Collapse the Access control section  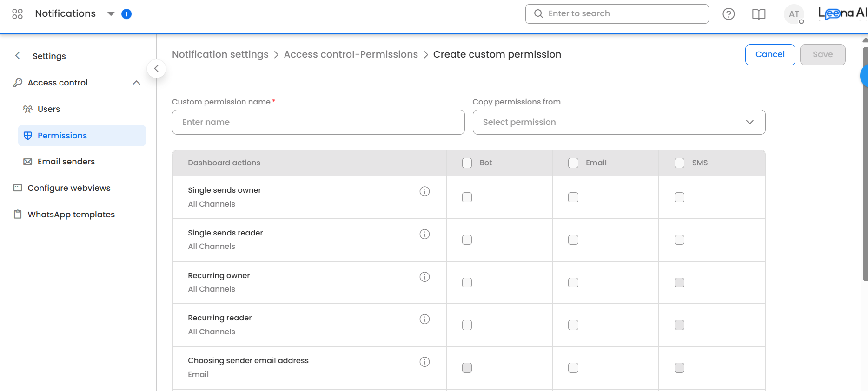coord(136,83)
